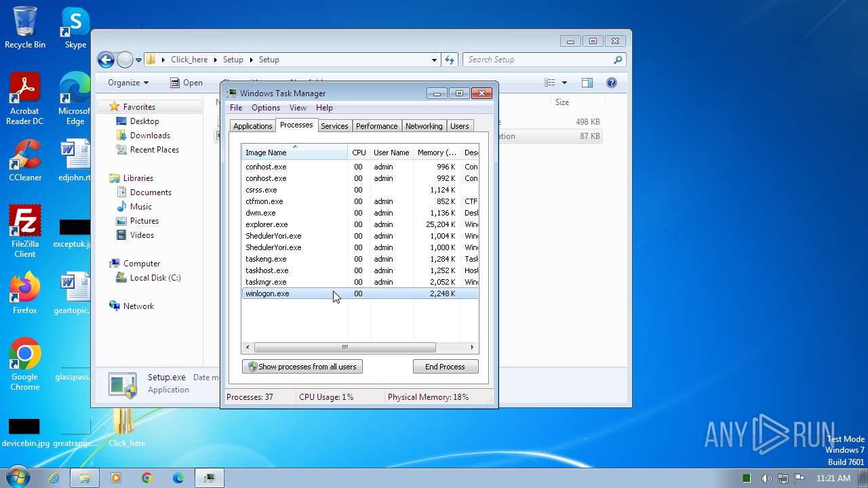Click the Explorer Back arrow button

[x=106, y=60]
